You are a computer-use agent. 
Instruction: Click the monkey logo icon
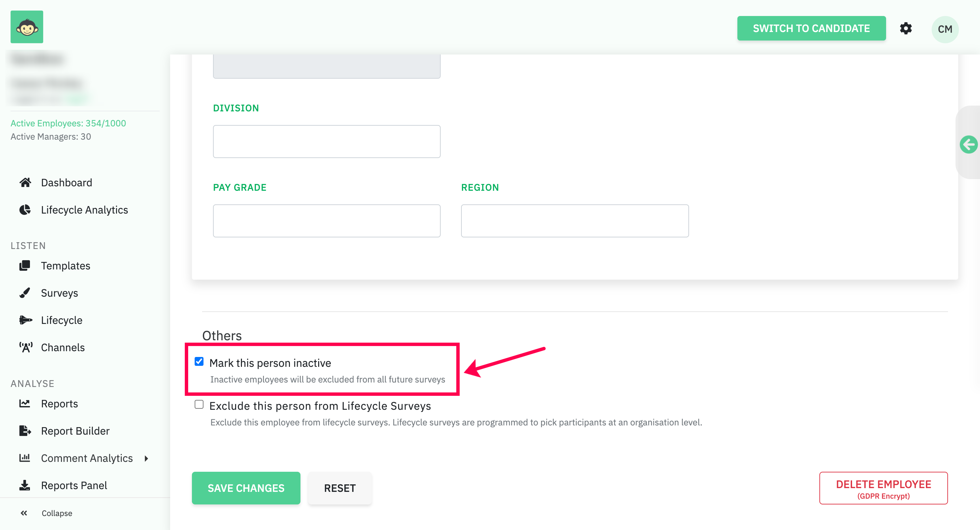[x=27, y=27]
